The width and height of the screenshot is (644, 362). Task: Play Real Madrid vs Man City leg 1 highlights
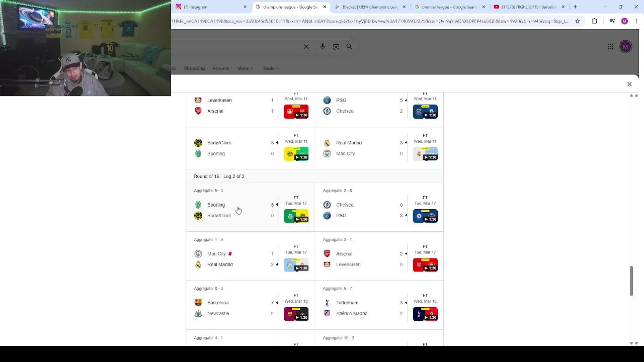point(425,154)
